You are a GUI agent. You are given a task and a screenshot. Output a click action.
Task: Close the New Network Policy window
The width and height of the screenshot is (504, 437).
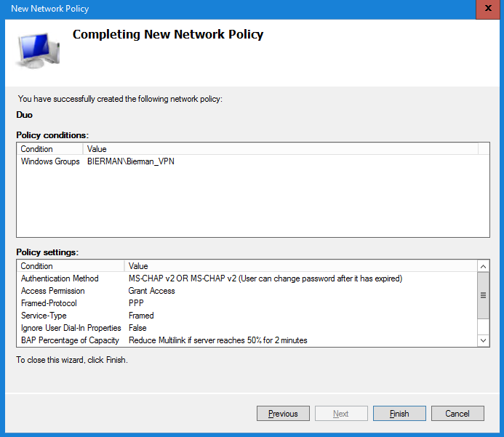click(x=487, y=9)
